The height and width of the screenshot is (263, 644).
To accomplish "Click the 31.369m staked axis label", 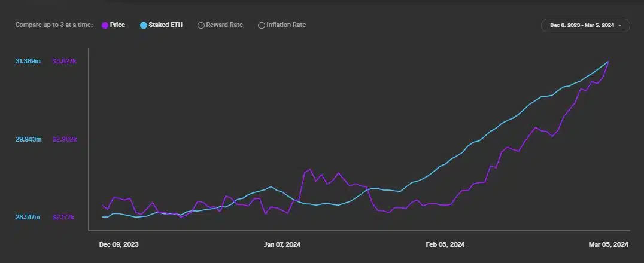I will [28, 61].
